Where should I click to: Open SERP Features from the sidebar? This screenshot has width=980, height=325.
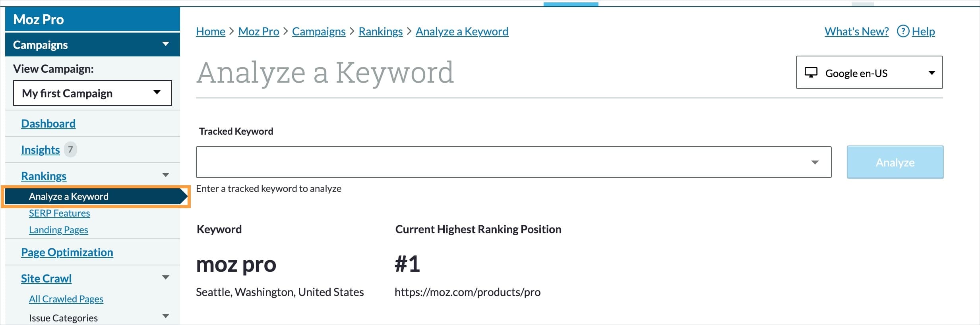coord(59,213)
